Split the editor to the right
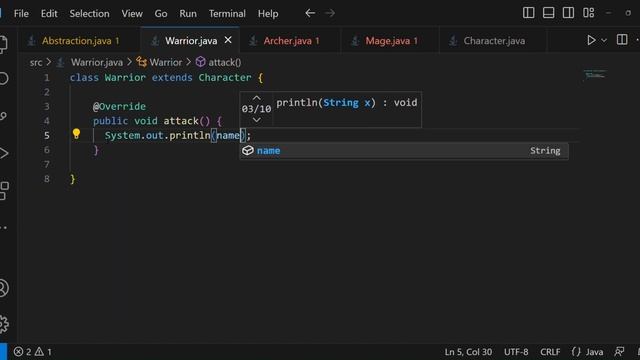Image resolution: width=640 pixels, height=360 pixels. (x=622, y=40)
